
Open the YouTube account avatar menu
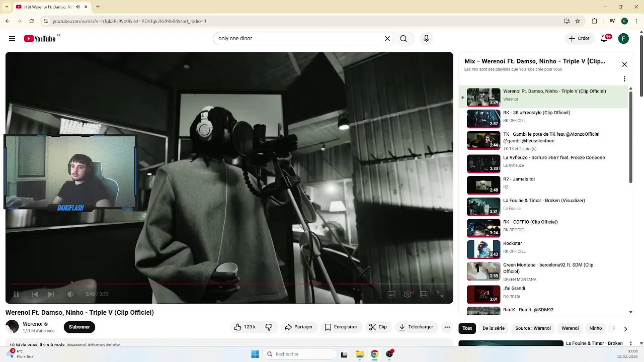point(623,39)
